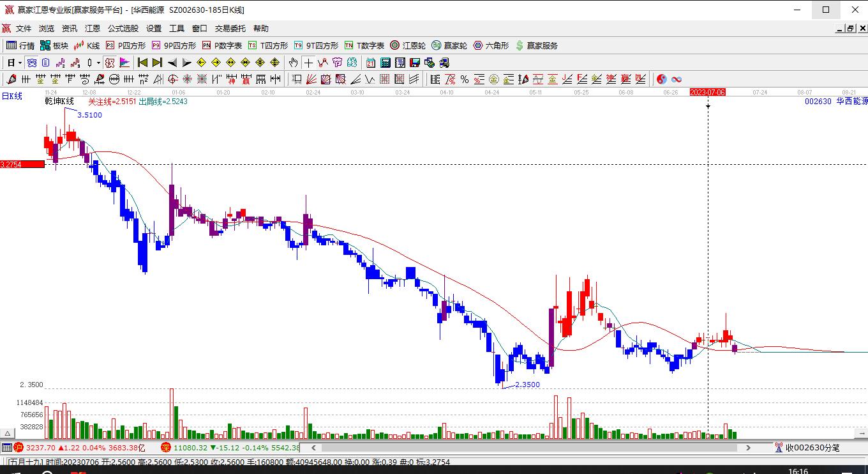This screenshot has height=474, width=868.
Task: Select the hand pan tool
Action: [x=293, y=63]
